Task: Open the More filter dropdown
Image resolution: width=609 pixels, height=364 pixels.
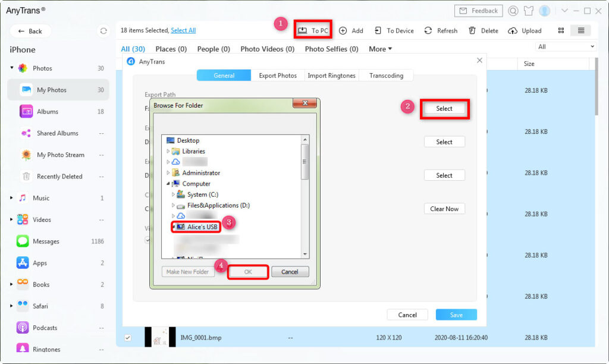Action: 380,49
